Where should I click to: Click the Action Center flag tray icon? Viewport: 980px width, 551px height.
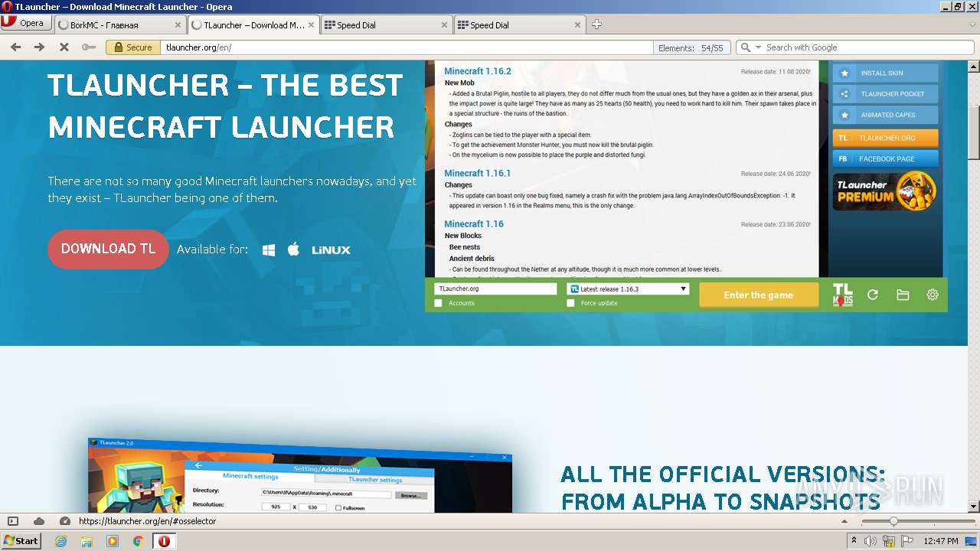906,541
